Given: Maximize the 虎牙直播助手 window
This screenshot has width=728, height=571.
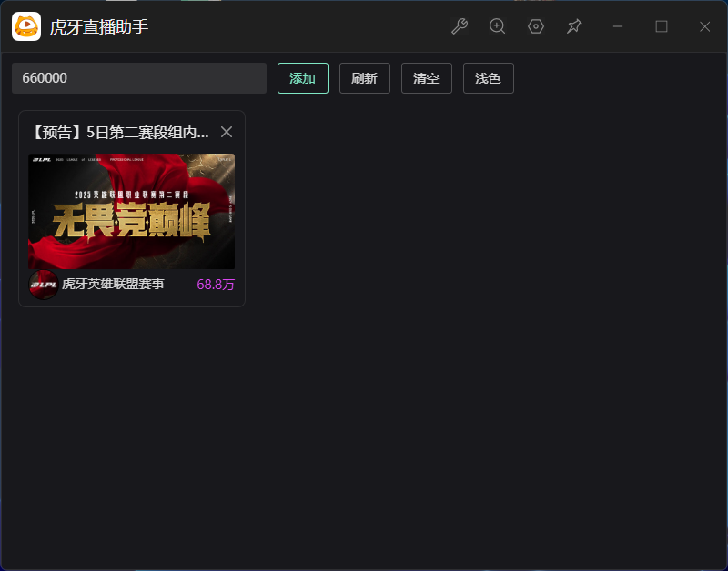Looking at the screenshot, I should (662, 26).
